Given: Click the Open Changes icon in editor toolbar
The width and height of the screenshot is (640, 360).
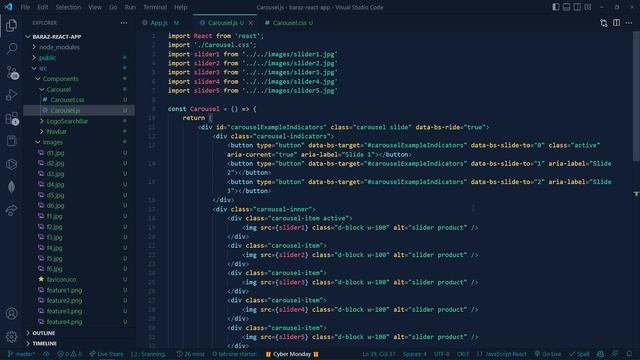Looking at the screenshot, I should tap(604, 23).
